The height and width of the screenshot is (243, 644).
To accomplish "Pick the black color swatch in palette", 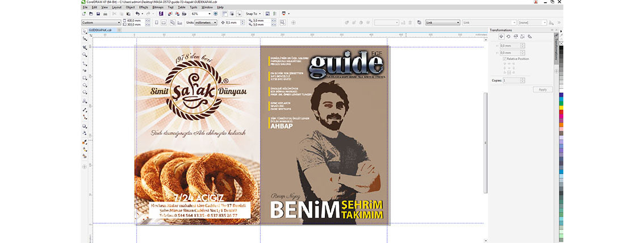I will (x=562, y=48).
